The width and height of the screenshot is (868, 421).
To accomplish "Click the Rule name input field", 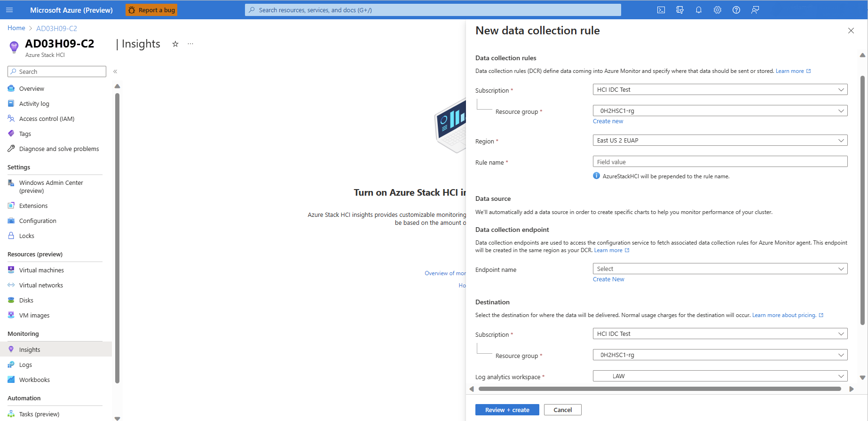I will click(x=720, y=161).
